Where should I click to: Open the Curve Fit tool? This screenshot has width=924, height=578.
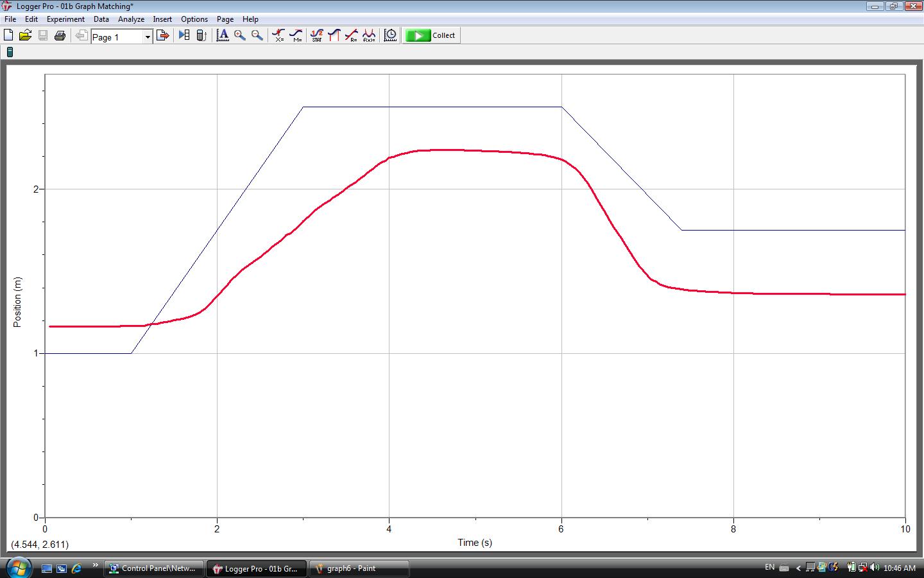[370, 35]
